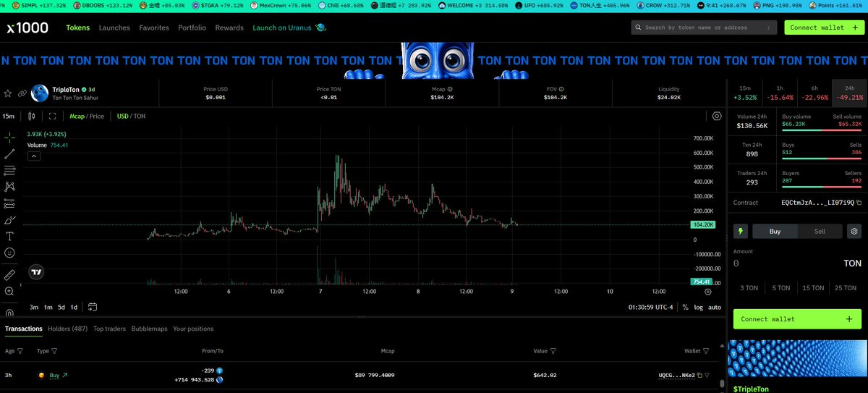Add TripleTon to favorites with star icon
The height and width of the screenshot is (393, 868).
point(9,93)
